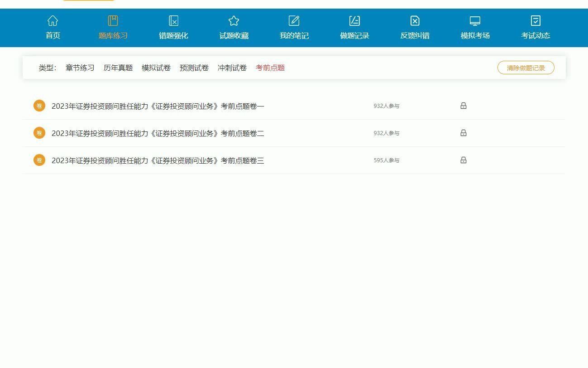Click the orange 卷 badge of 考前点题卷二

tap(39, 133)
